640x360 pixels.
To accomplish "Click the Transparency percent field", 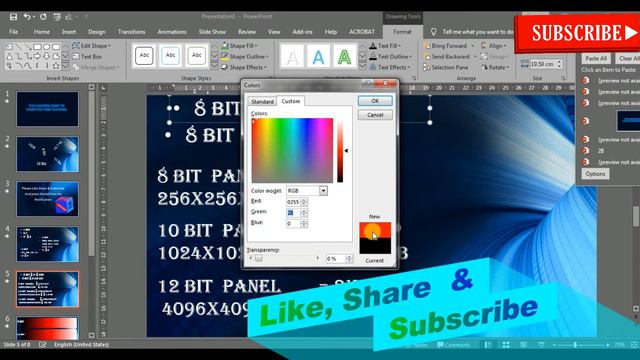I will [x=336, y=259].
